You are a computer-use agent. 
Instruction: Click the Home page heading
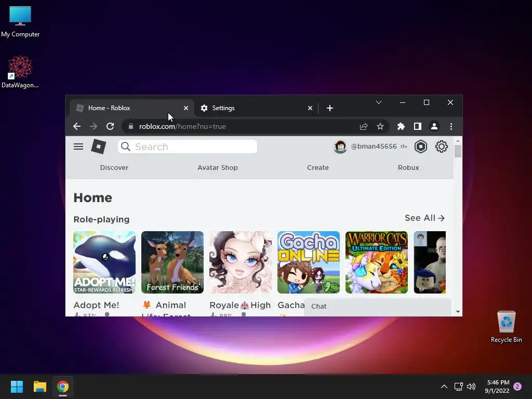click(92, 198)
